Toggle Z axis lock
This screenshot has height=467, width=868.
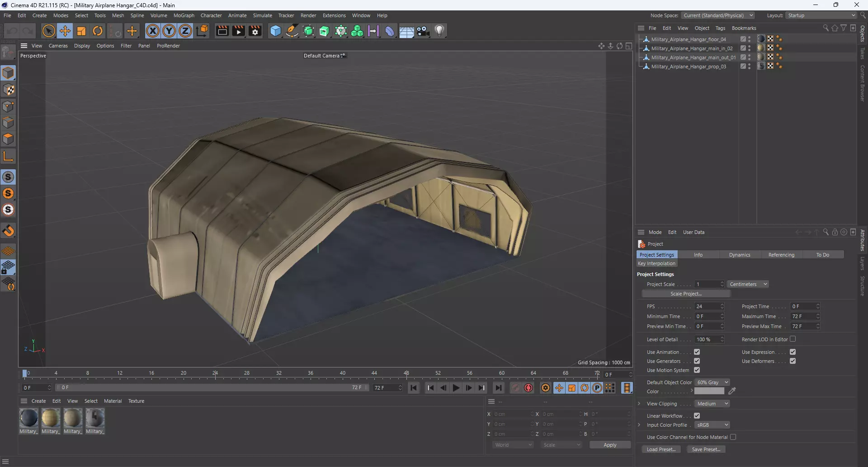click(x=185, y=31)
